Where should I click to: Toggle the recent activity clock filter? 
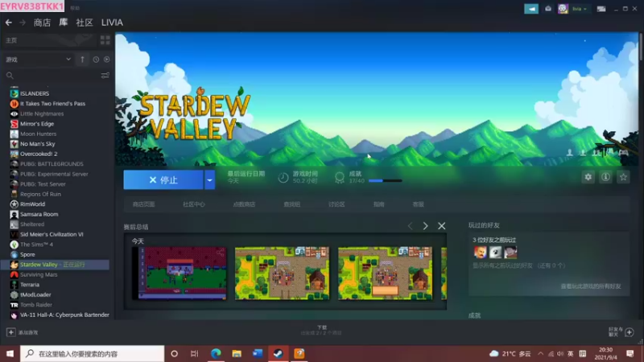point(96,60)
